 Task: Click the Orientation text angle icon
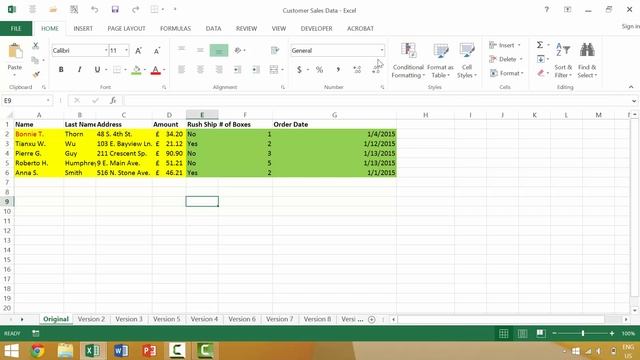[x=238, y=50]
